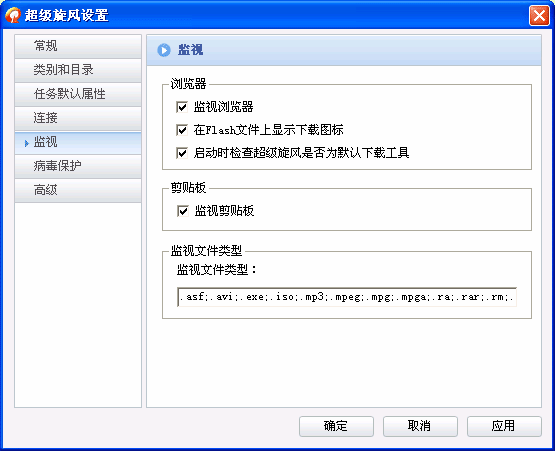Go to the 连接 settings page
Viewport: 555px width, 451px height.
(78, 118)
